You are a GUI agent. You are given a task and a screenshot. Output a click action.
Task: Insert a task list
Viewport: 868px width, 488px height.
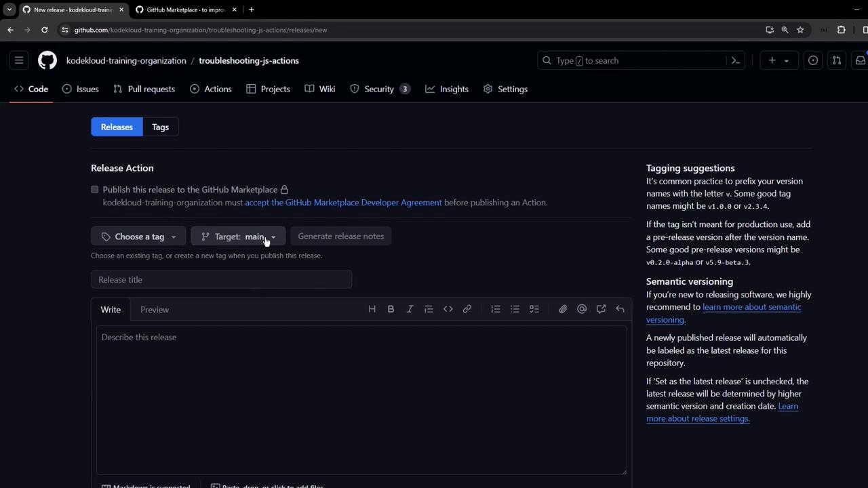click(x=534, y=309)
